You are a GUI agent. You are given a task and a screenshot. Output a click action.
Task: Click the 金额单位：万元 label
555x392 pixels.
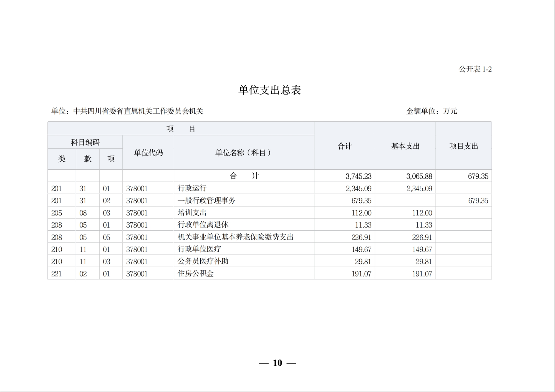pyautogui.click(x=432, y=111)
